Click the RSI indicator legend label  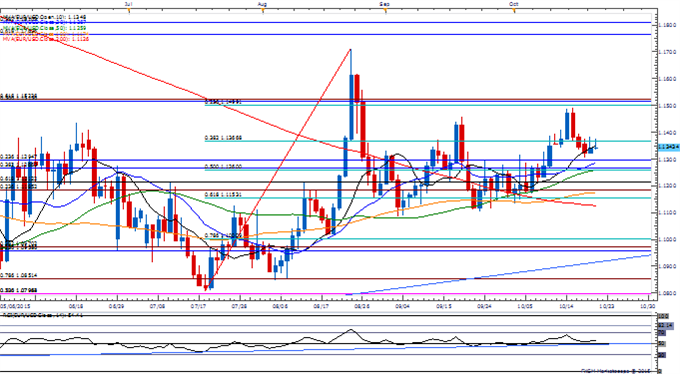(43, 315)
